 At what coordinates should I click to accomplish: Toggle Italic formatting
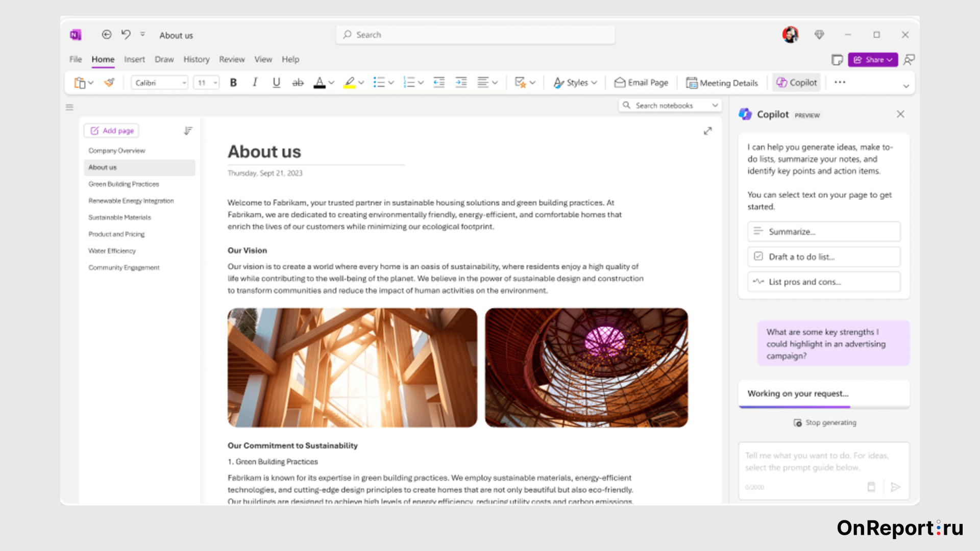click(255, 83)
